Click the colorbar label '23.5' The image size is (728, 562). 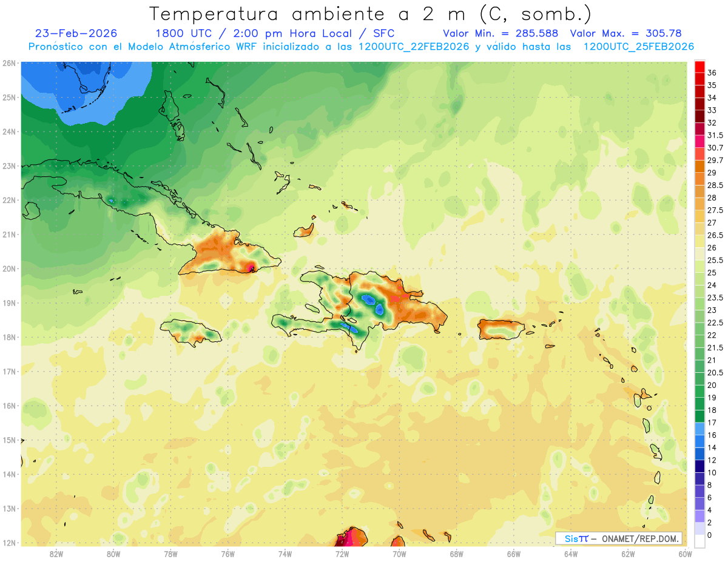[x=715, y=298]
